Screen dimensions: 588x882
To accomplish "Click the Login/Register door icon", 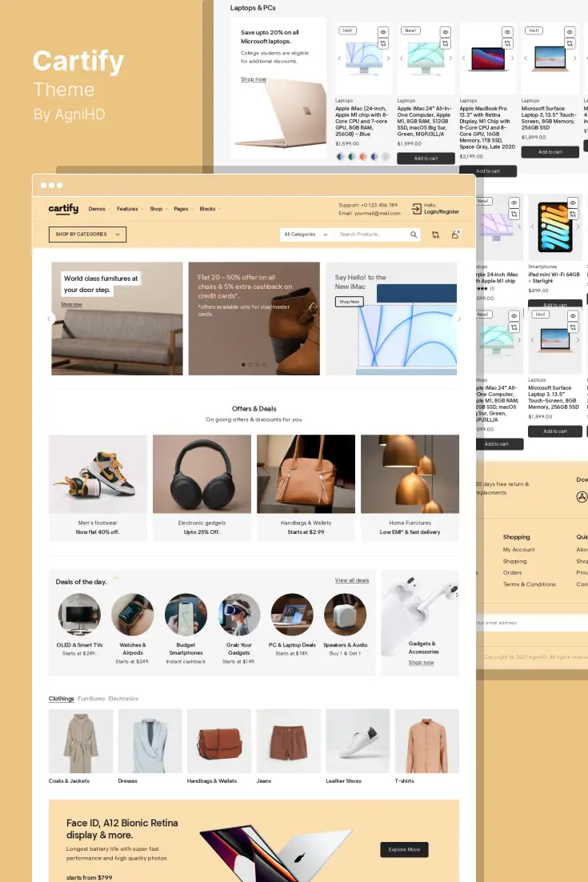I will [x=416, y=209].
